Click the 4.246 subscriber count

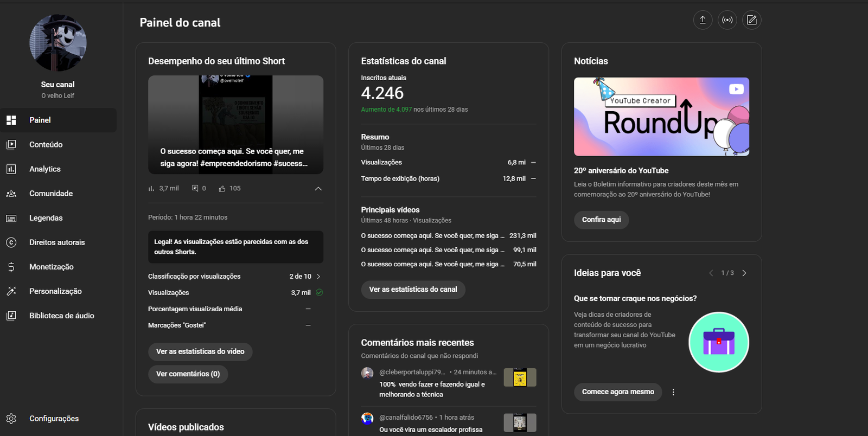(382, 93)
